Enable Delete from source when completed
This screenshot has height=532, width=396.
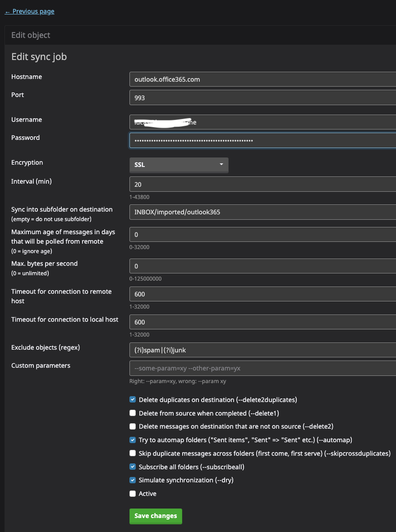(x=133, y=413)
